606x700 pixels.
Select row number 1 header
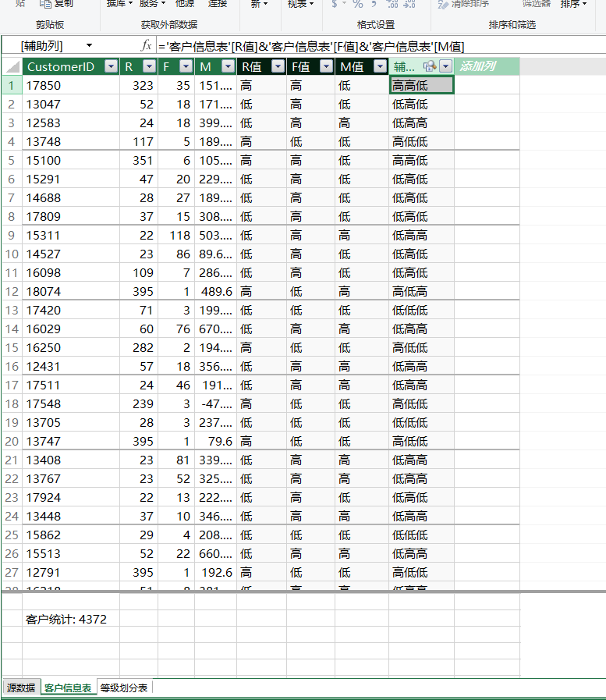pyautogui.click(x=12, y=85)
